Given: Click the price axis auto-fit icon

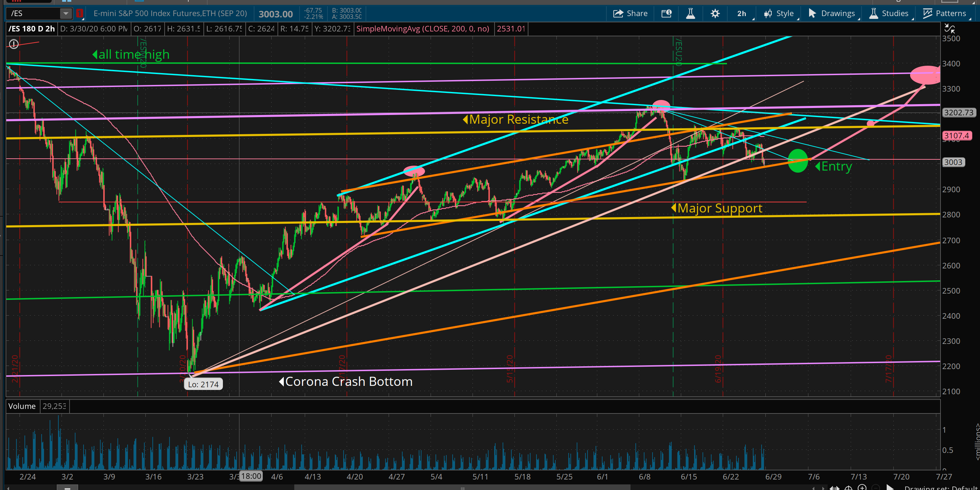Looking at the screenshot, I should [x=949, y=29].
